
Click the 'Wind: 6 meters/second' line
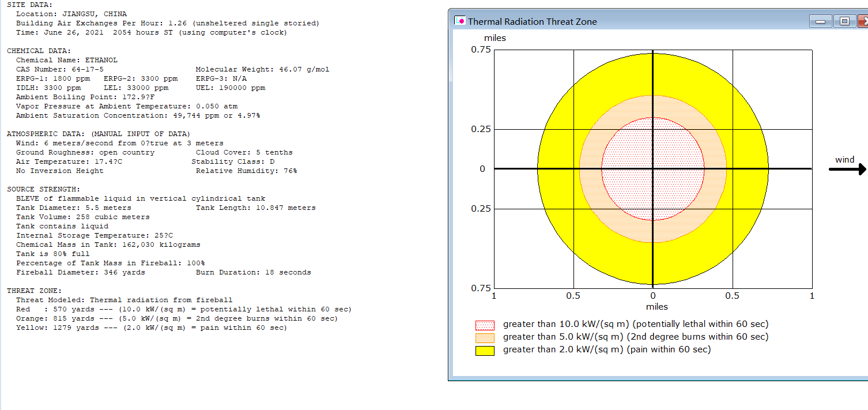pyautogui.click(x=120, y=143)
